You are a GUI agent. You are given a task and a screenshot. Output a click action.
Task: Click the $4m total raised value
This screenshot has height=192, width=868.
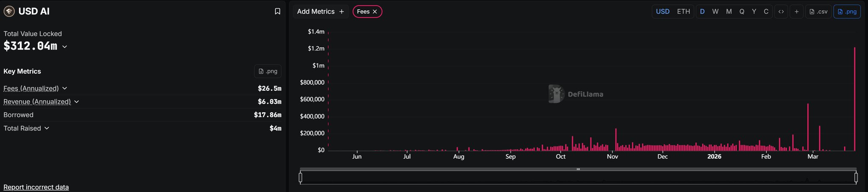click(275, 128)
